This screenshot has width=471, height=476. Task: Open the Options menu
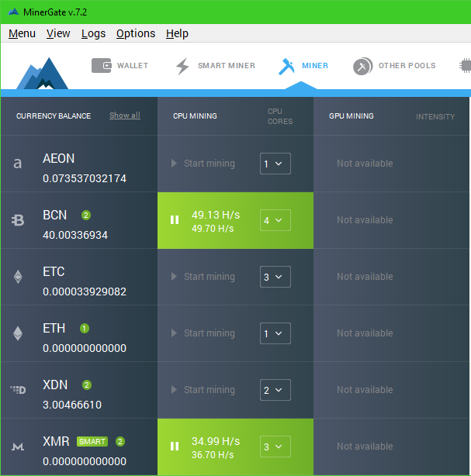click(136, 33)
